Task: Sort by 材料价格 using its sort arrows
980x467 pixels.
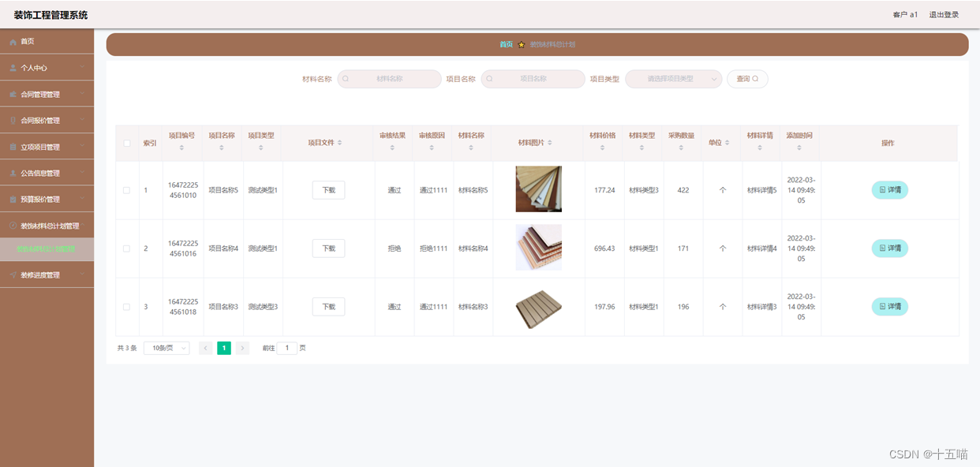Action: pos(602,148)
